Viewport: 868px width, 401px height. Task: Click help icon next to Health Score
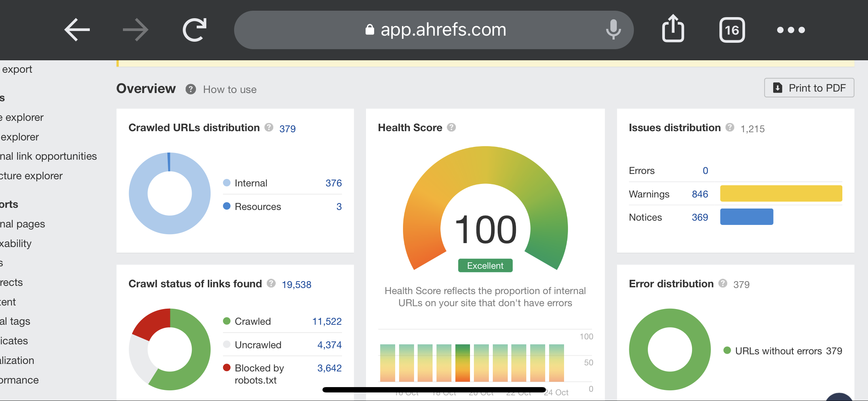pyautogui.click(x=451, y=127)
